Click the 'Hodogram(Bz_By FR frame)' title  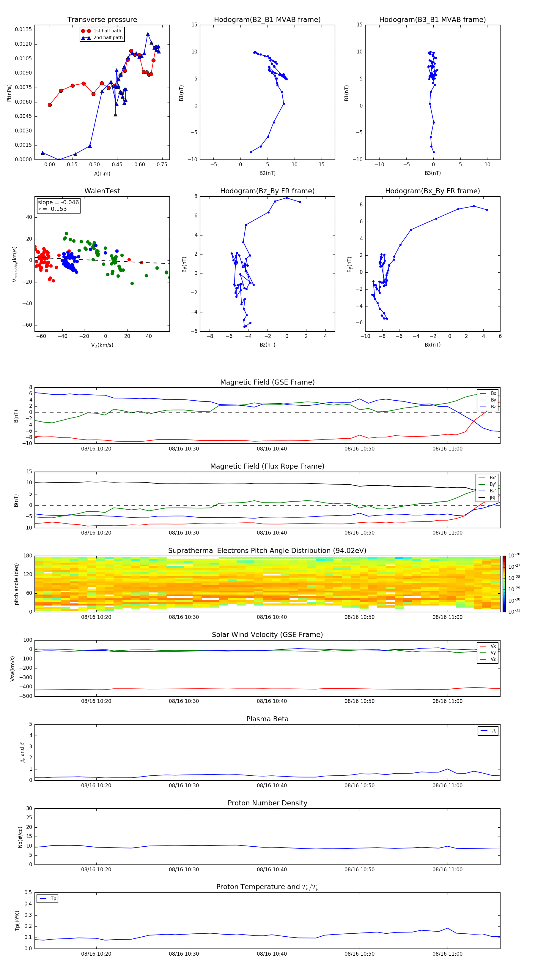pyautogui.click(x=267, y=191)
